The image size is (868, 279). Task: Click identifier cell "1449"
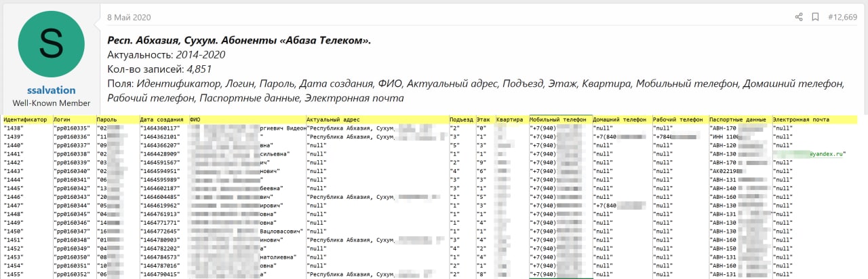pyautogui.click(x=14, y=223)
